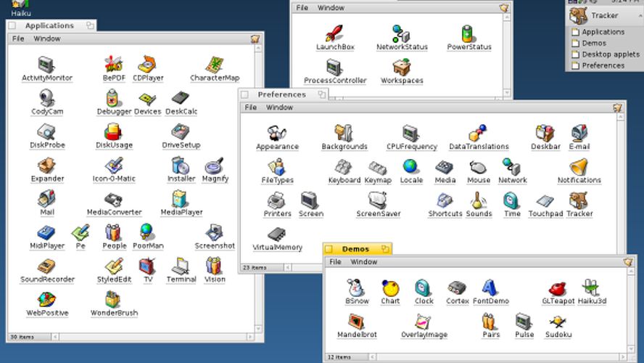Open the Mandelbrot demo icon
The width and height of the screenshot is (644, 363).
[357, 322]
